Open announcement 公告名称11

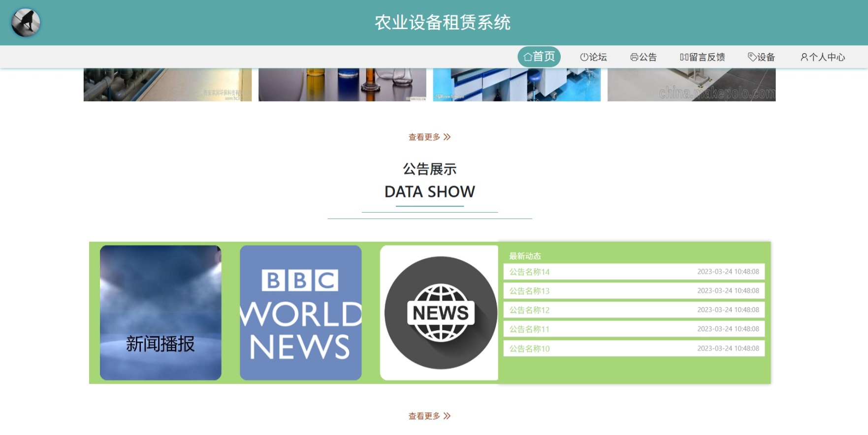[x=634, y=329]
